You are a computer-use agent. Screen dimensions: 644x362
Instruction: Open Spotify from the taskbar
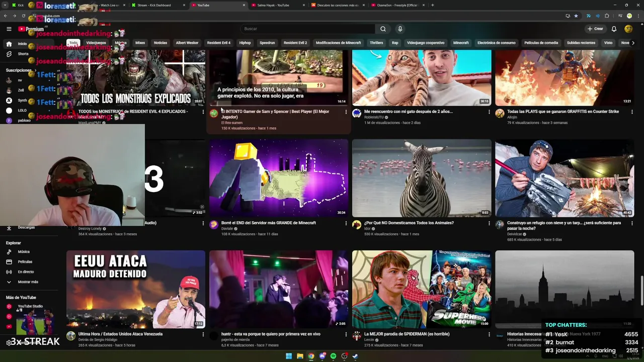(x=333, y=356)
